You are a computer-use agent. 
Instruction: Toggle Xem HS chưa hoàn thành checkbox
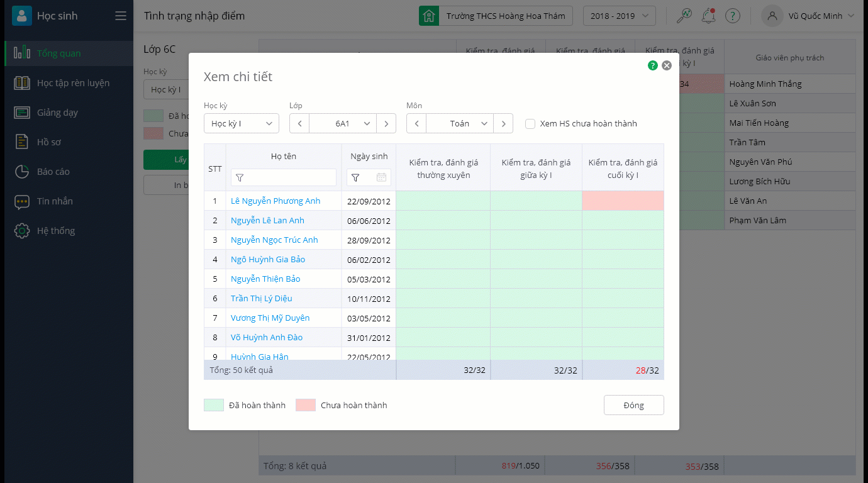[530, 124]
